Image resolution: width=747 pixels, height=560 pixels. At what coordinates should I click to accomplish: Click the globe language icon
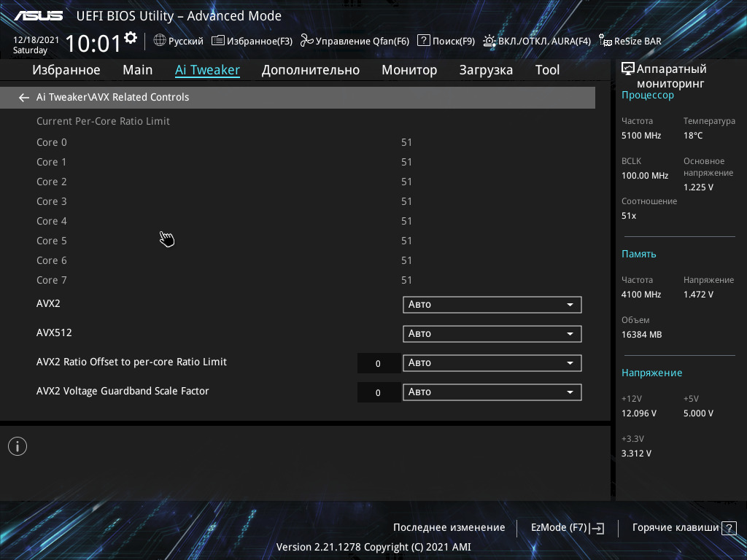point(160,41)
